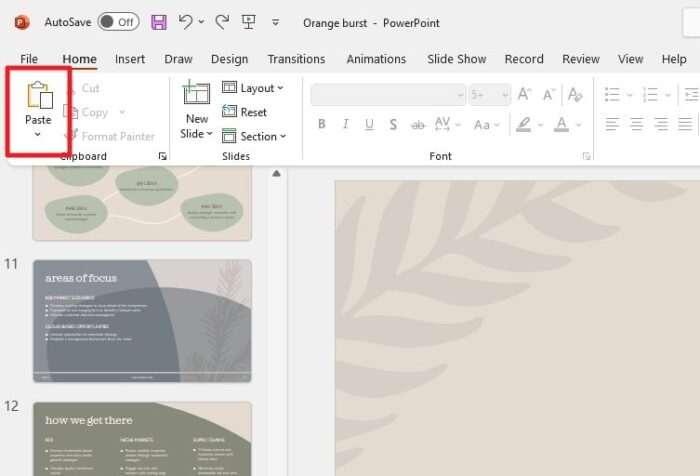Switch to the Design tab
This screenshot has width=700, height=476.
coord(229,59)
